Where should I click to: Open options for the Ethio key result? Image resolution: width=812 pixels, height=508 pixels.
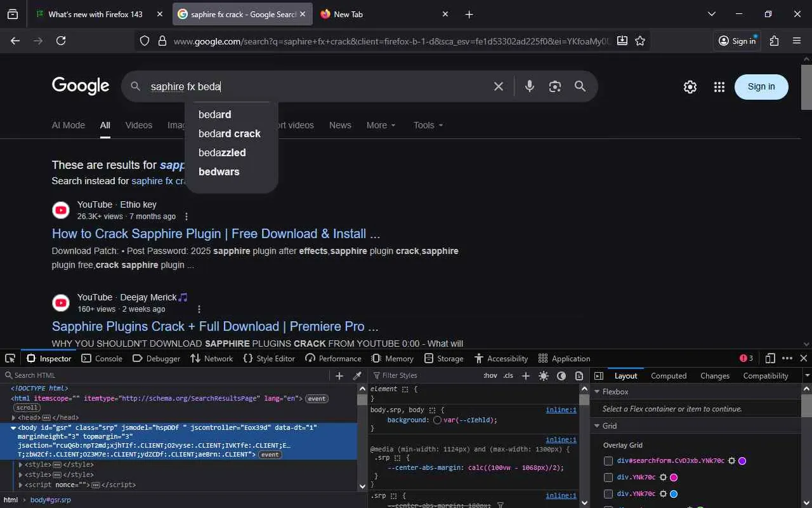187,217
